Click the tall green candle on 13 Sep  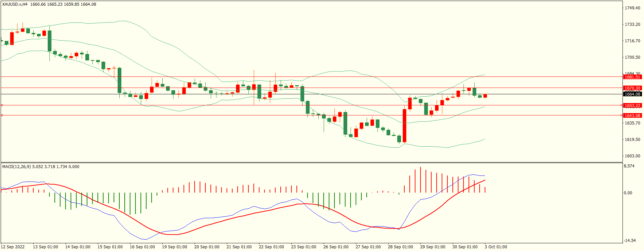(50, 41)
